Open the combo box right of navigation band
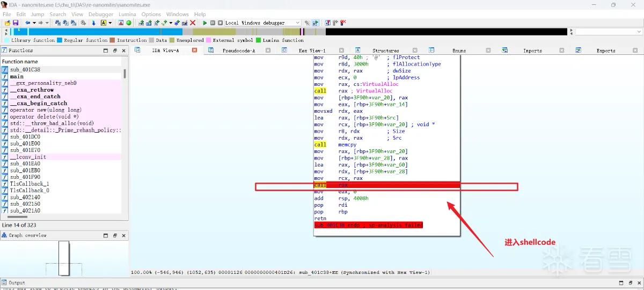 tap(608, 32)
